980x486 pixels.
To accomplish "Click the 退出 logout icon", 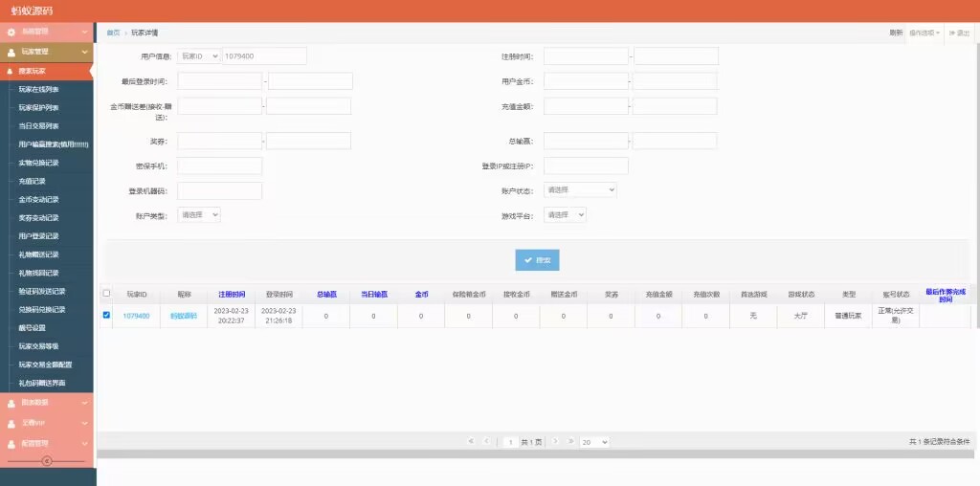I will [952, 33].
